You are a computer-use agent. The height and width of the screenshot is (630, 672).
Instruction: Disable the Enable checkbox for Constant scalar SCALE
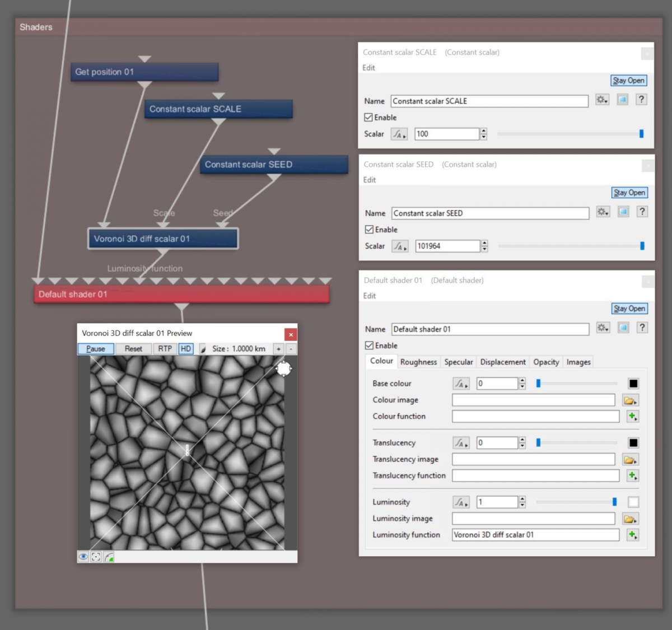(x=369, y=117)
